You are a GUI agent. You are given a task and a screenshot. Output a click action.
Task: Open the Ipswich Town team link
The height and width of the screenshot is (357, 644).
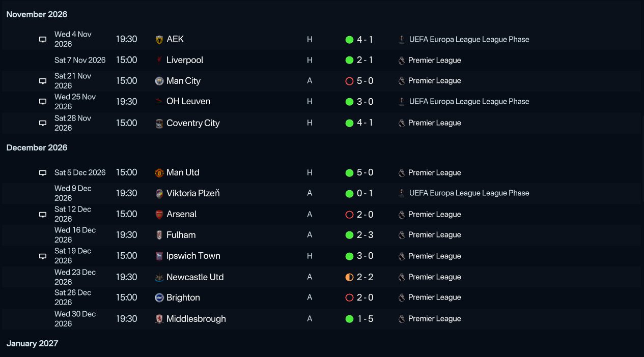point(193,256)
